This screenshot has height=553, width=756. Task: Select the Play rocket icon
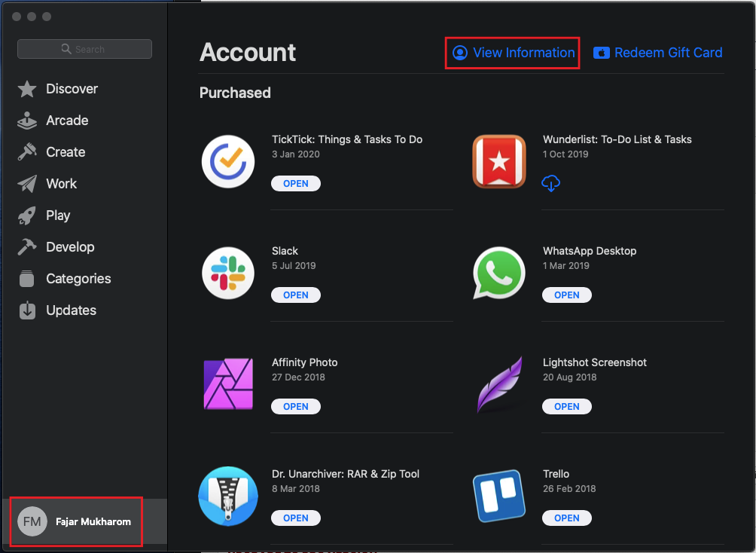click(x=27, y=215)
